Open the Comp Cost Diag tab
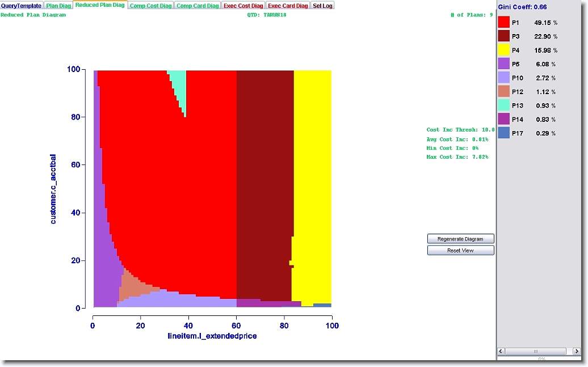Screen dimensions: 588x367 150,6
